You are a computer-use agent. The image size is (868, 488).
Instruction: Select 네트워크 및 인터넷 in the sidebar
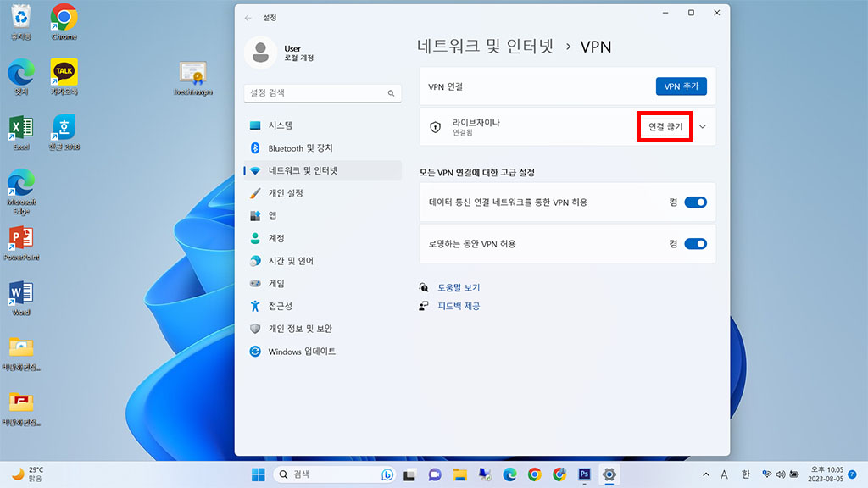tap(323, 170)
